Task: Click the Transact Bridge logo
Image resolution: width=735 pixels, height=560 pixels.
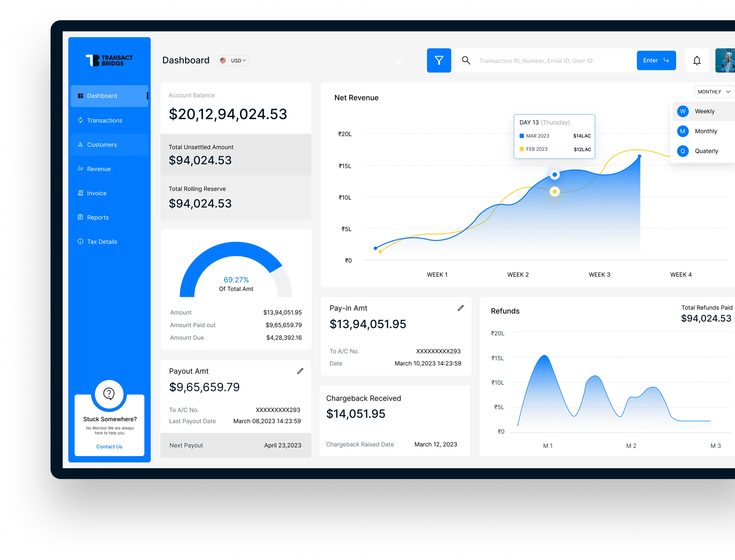Action: (109, 60)
